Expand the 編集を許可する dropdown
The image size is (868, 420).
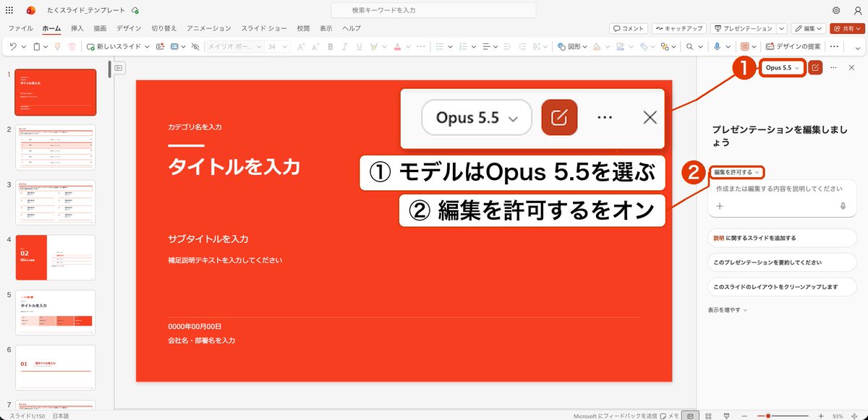pos(736,172)
